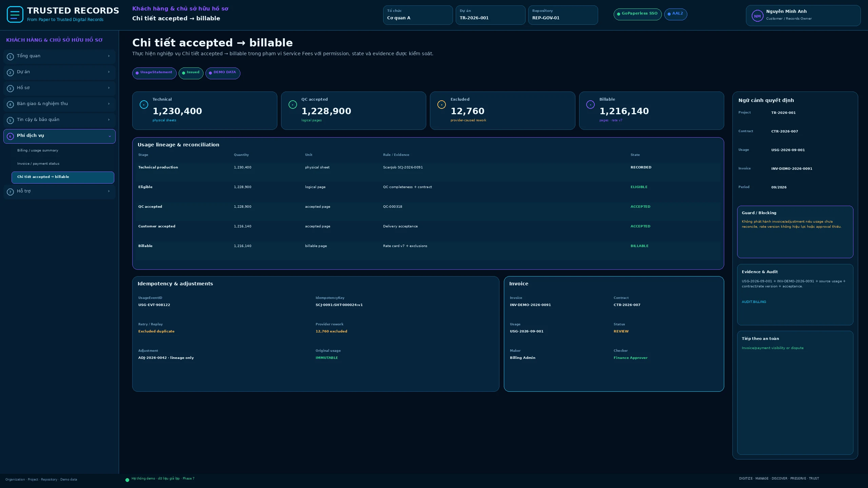The image size is (868, 488).
Task: Click the NM user avatar
Action: tap(757, 16)
